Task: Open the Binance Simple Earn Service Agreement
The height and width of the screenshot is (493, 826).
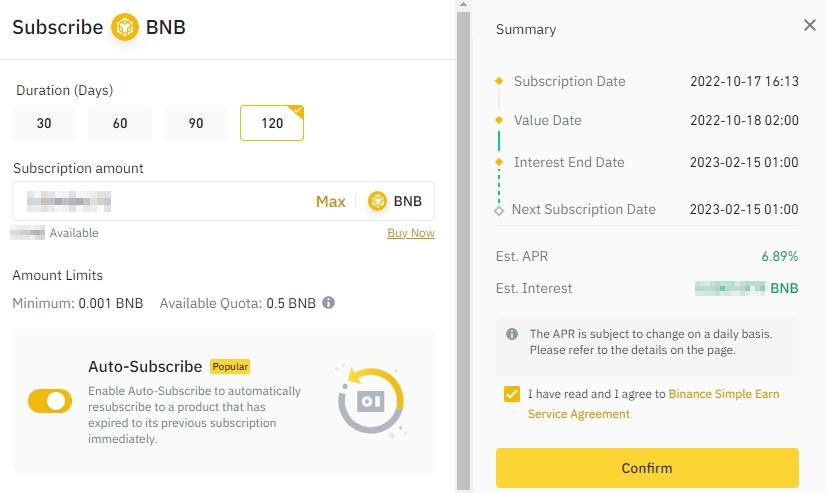Action: 723,394
